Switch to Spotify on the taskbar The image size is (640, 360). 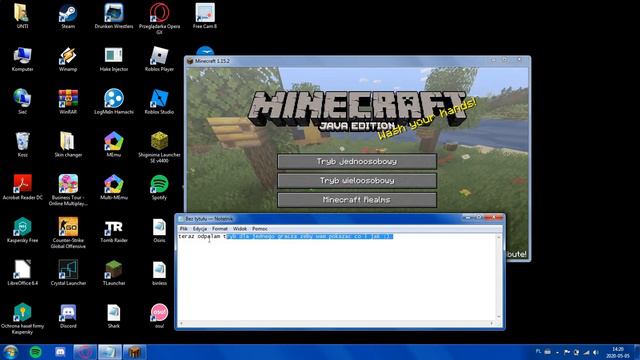coord(36,352)
